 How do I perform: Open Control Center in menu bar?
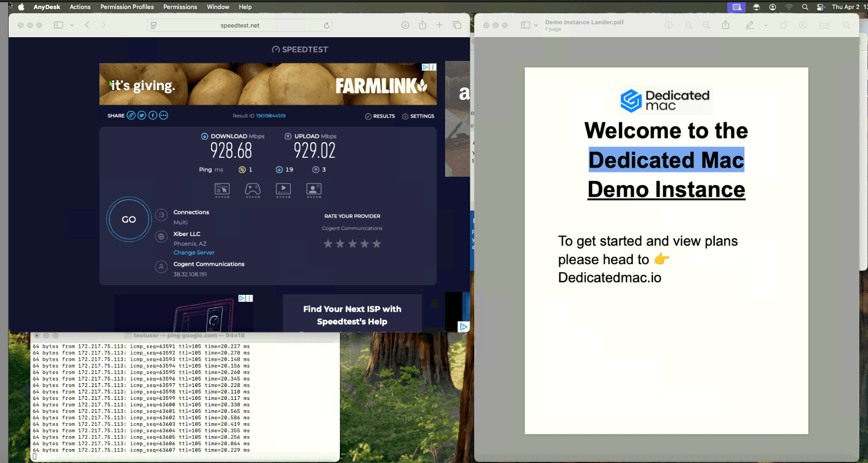tap(821, 7)
